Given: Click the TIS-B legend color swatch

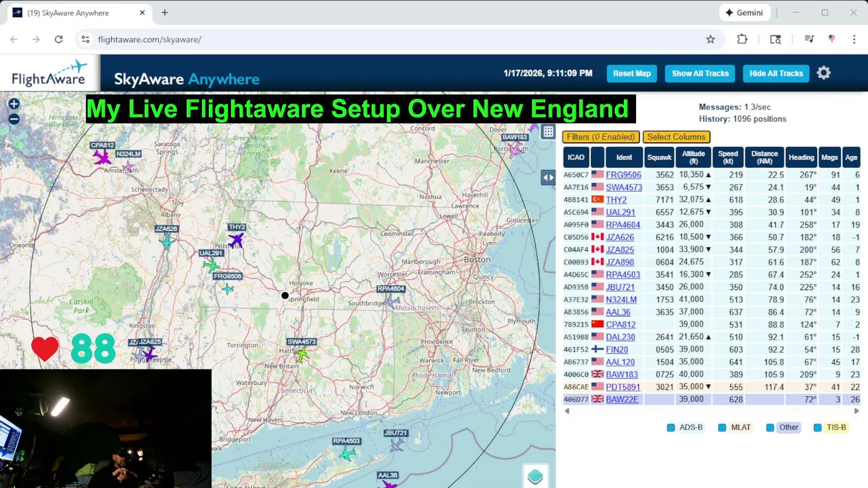Looking at the screenshot, I should [817, 428].
